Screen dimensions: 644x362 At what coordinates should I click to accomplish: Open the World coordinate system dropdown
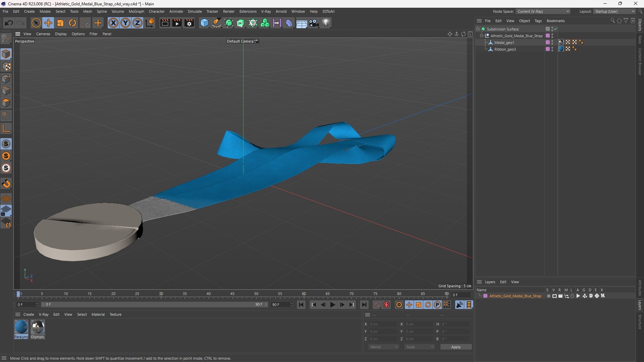tap(384, 347)
